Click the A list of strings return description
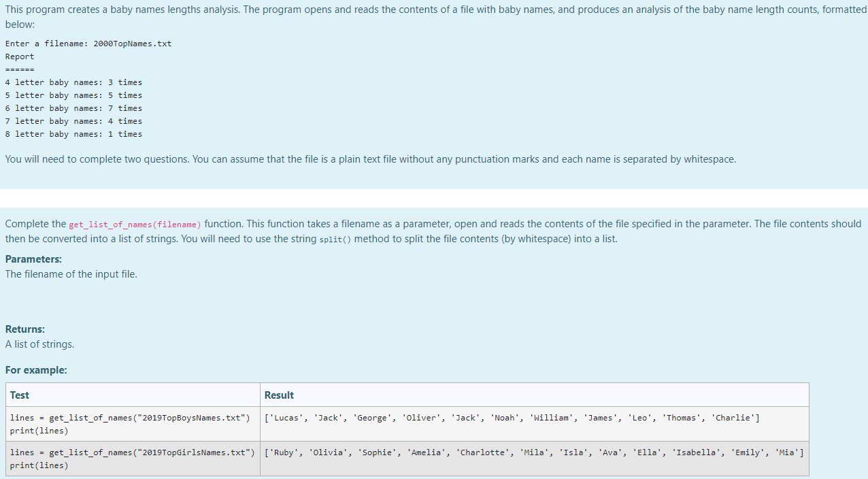 pos(37,344)
